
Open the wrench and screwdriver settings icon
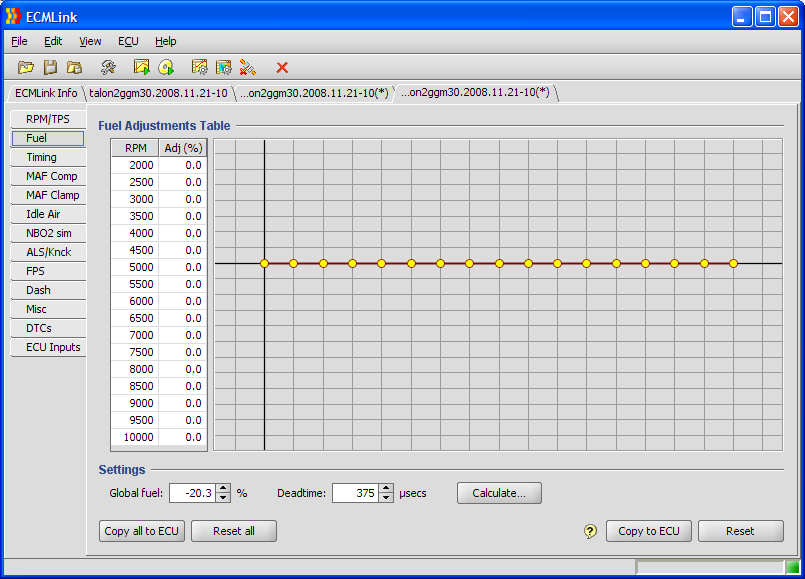click(108, 67)
